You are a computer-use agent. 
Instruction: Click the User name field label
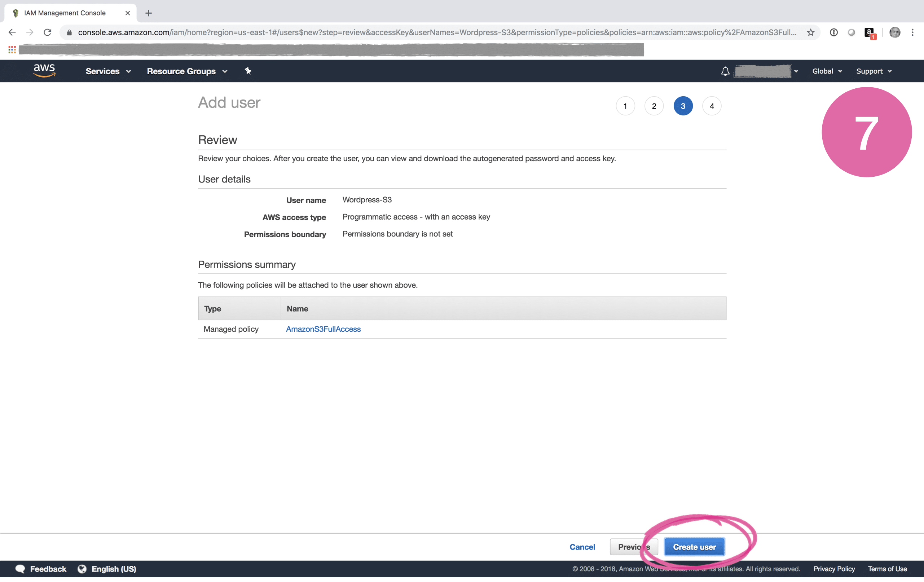[x=306, y=200]
